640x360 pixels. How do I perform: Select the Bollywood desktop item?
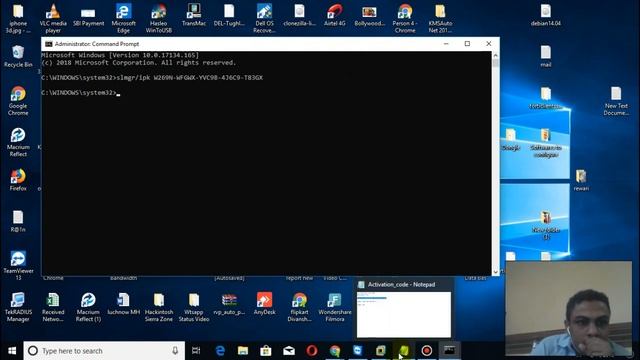[370, 16]
